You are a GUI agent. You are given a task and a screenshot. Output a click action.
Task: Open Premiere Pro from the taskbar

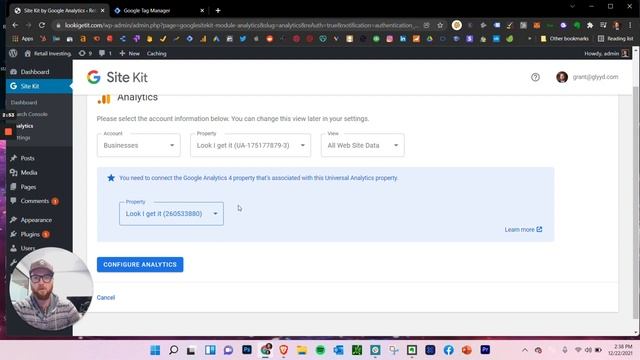click(x=485, y=350)
